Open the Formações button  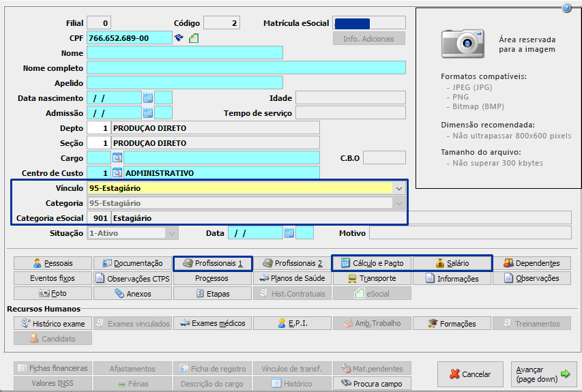[452, 323]
